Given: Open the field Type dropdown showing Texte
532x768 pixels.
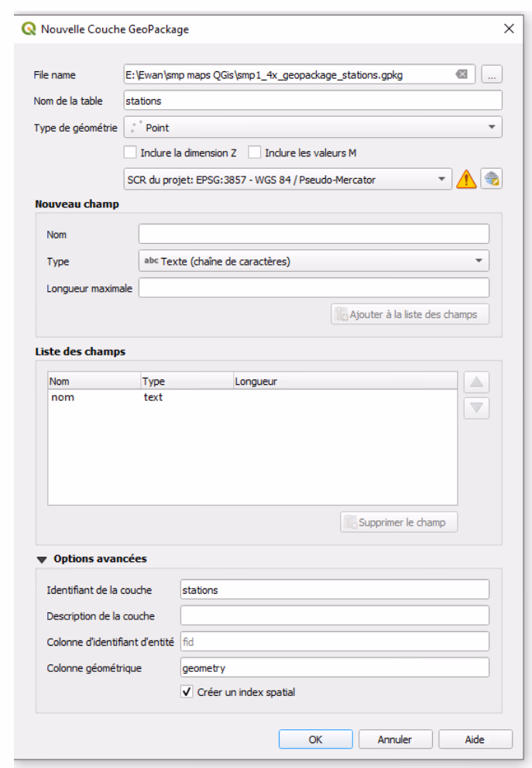Looking at the screenshot, I should point(314,262).
